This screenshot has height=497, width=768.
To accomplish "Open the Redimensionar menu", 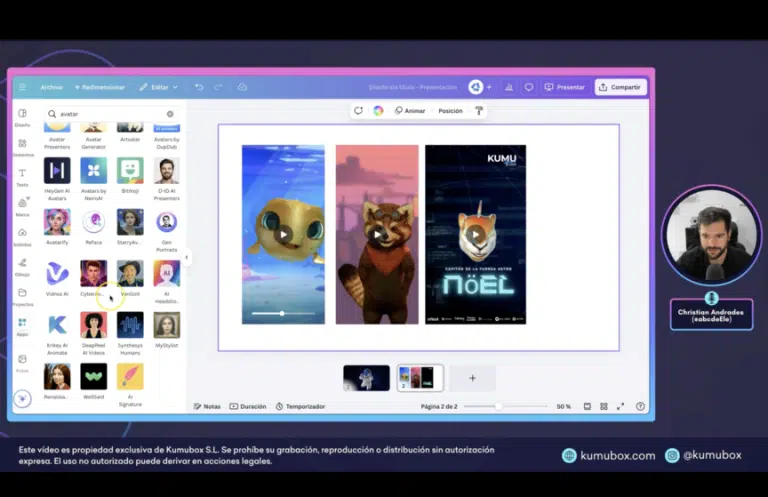I will click(x=100, y=87).
